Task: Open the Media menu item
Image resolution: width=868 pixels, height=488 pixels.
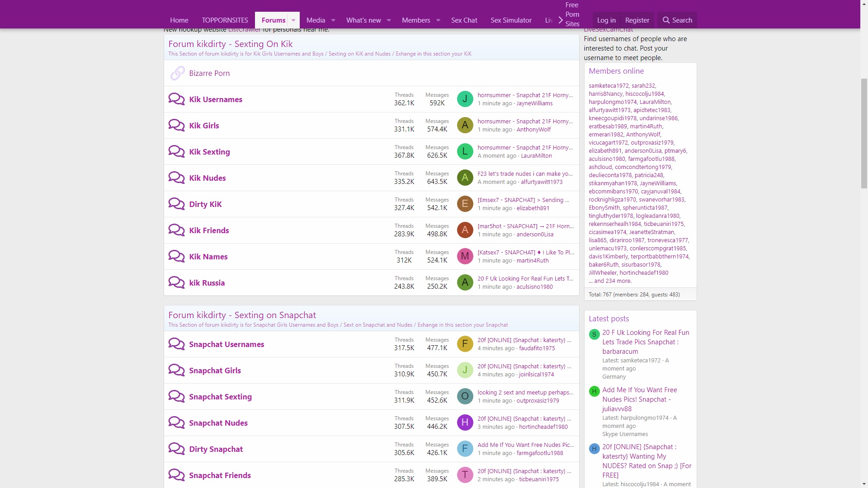Action: coord(316,20)
